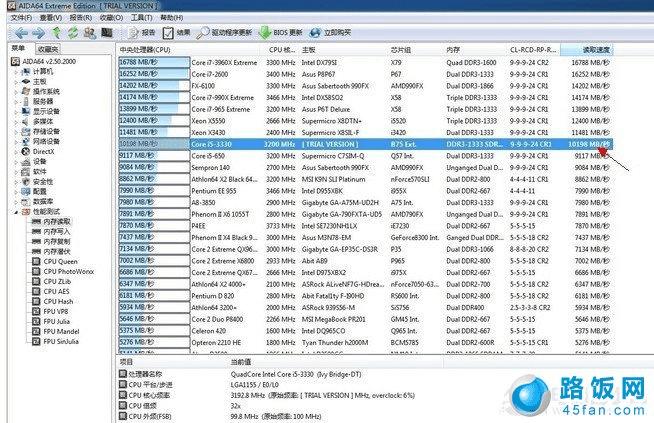Expand the 显示设备 tree node arrow

(x=17, y=111)
